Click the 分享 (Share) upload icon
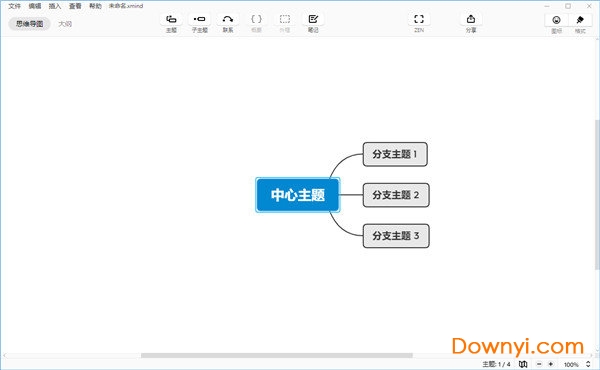Viewport: 600px width, 370px height. coord(471,19)
